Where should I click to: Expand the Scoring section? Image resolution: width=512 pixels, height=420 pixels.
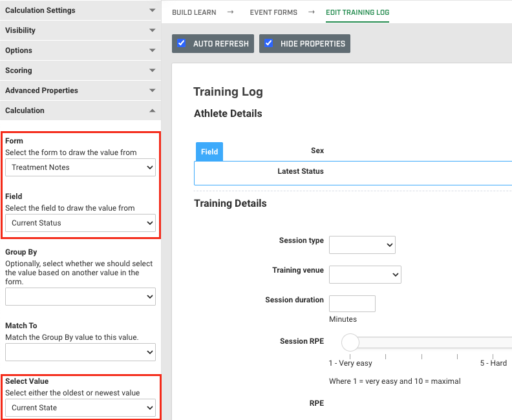point(80,70)
